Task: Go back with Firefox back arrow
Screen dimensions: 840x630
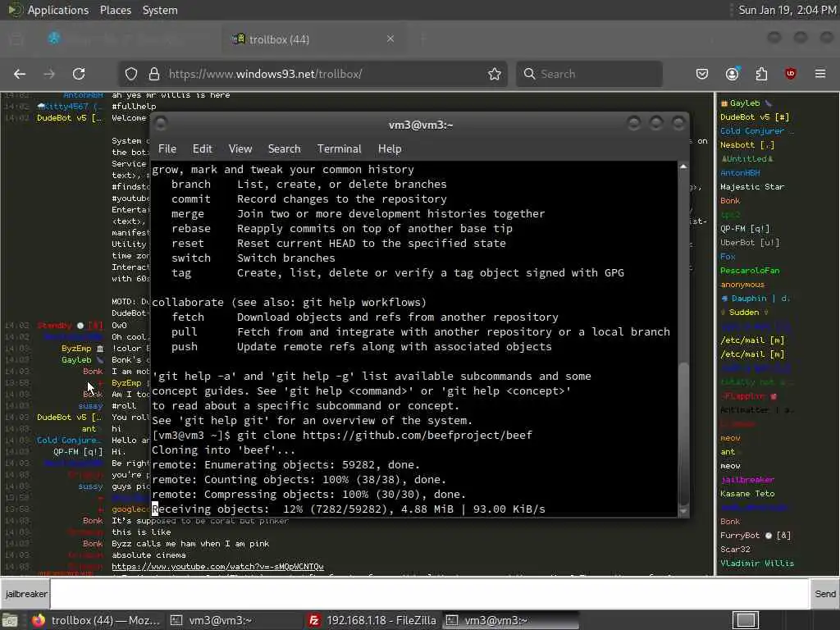Action: click(20, 74)
